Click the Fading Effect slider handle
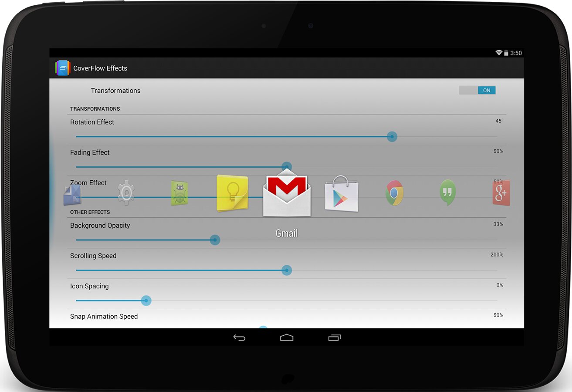The height and width of the screenshot is (392, 572). [286, 167]
